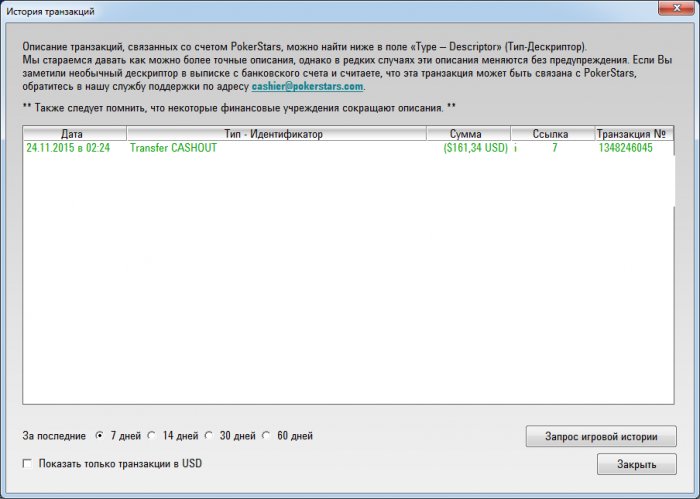Click the Ссылка column header
The image size is (700, 499).
553,134
